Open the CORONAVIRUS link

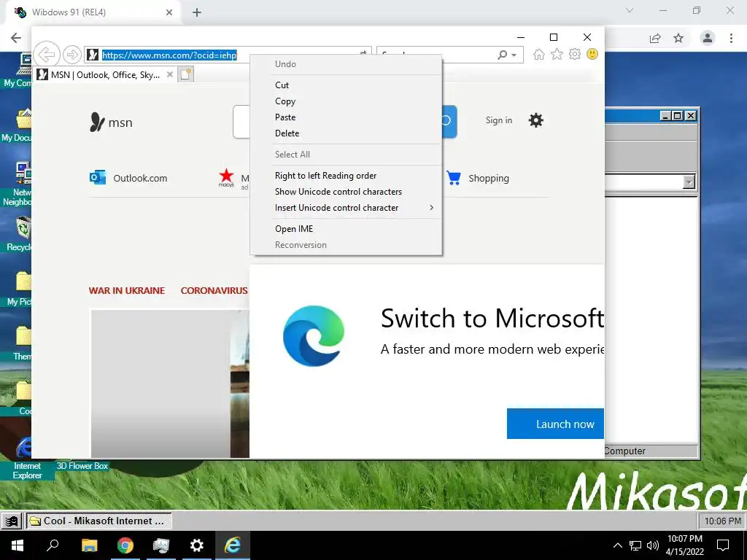tap(214, 290)
